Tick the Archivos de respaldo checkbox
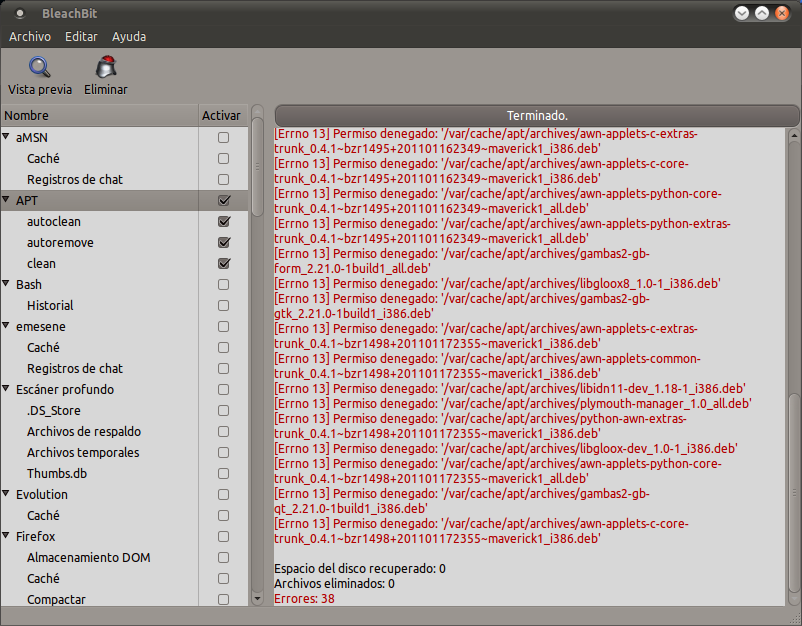 coord(224,431)
